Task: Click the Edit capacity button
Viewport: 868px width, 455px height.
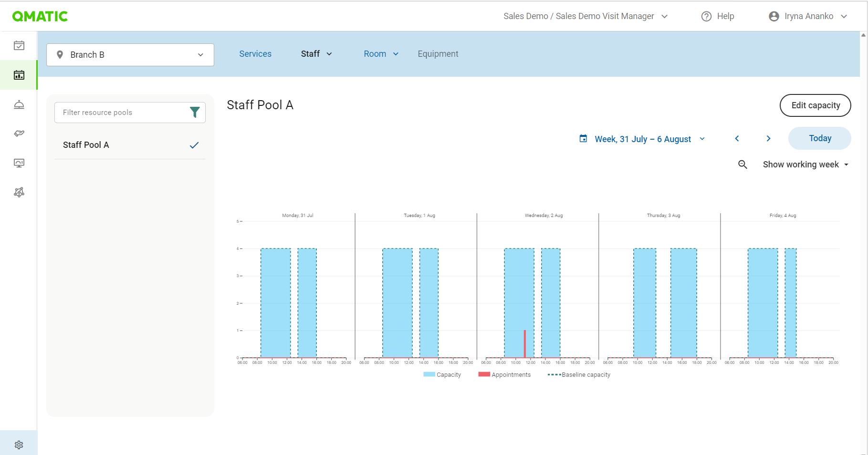Action: 815,105
